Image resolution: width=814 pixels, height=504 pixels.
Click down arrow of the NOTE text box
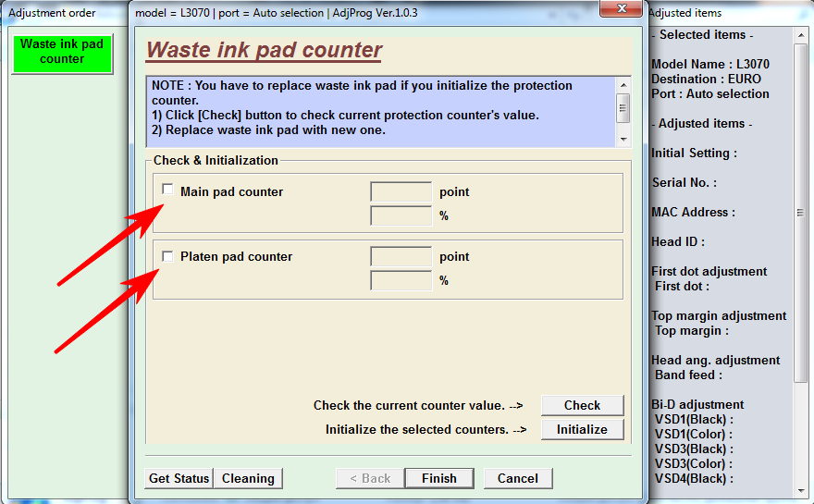(x=623, y=139)
